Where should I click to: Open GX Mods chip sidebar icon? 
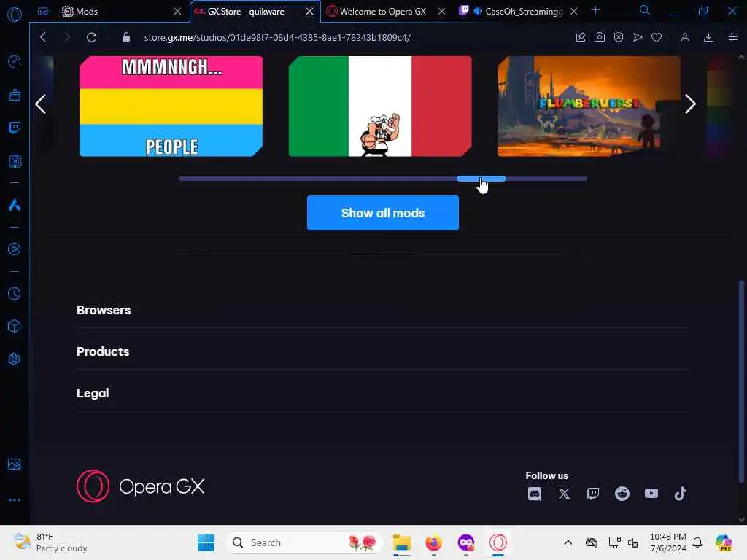click(15, 161)
